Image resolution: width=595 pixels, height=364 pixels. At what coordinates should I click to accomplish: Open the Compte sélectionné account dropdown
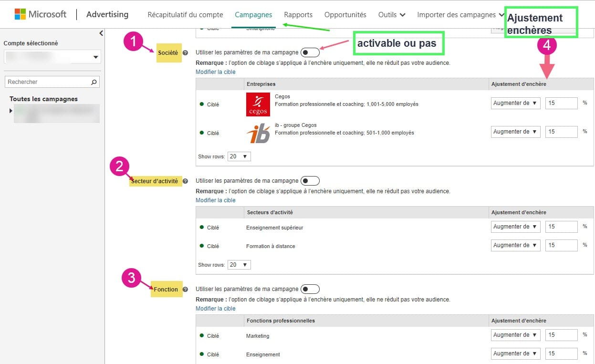coord(52,56)
